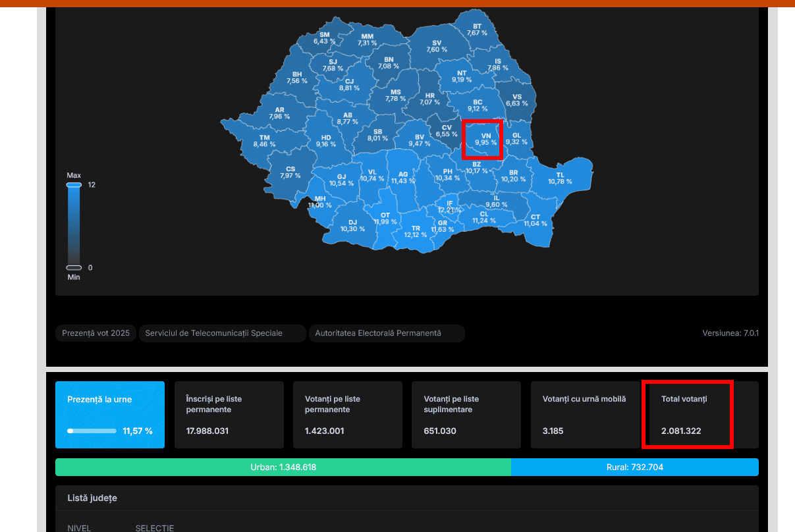Click the Min handle of the turnout scale
The width and height of the screenshot is (795, 532).
[x=74, y=267]
